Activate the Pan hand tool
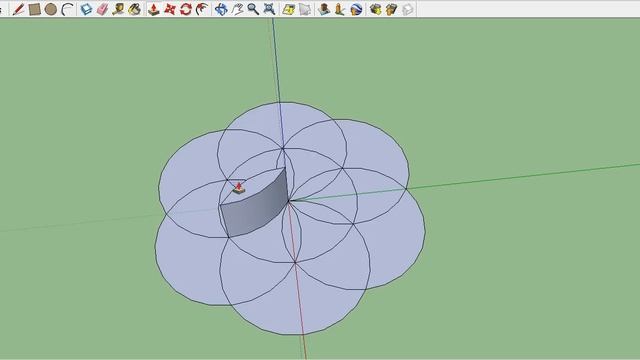The image size is (640, 360). [x=237, y=9]
